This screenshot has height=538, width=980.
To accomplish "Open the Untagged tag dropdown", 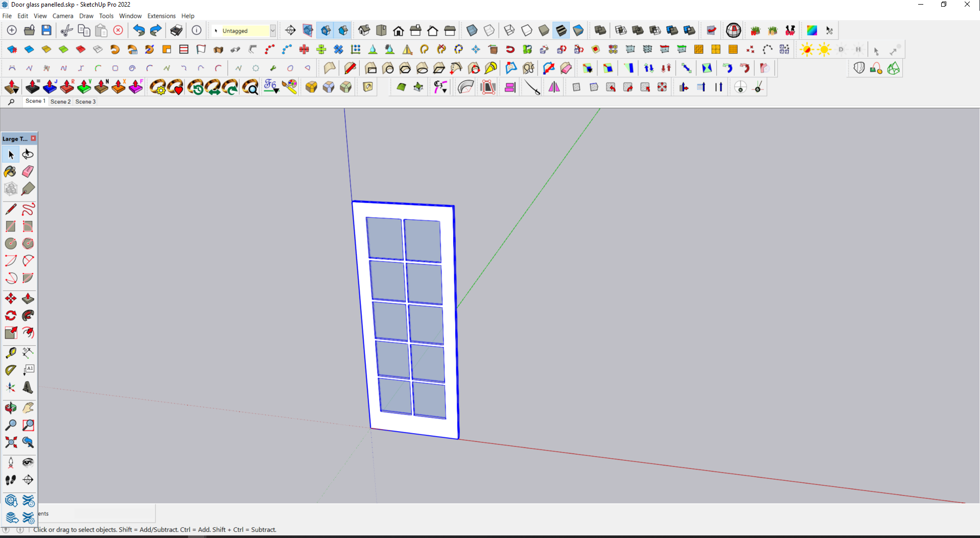I will [x=273, y=31].
